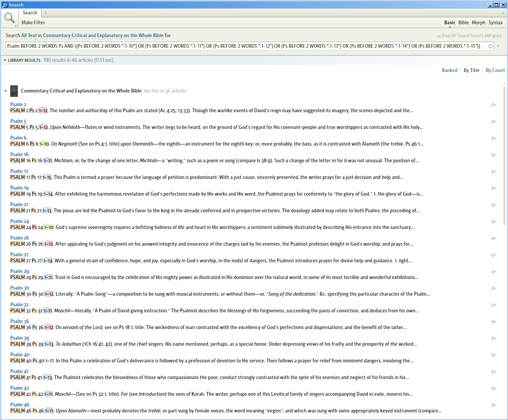Open the Psalm 27 article
The height and width of the screenshot is (420, 508).
pyautogui.click(x=19, y=254)
